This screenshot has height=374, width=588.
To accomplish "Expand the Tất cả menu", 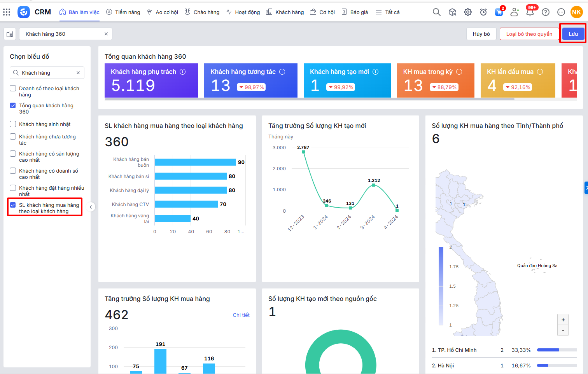I will [388, 12].
